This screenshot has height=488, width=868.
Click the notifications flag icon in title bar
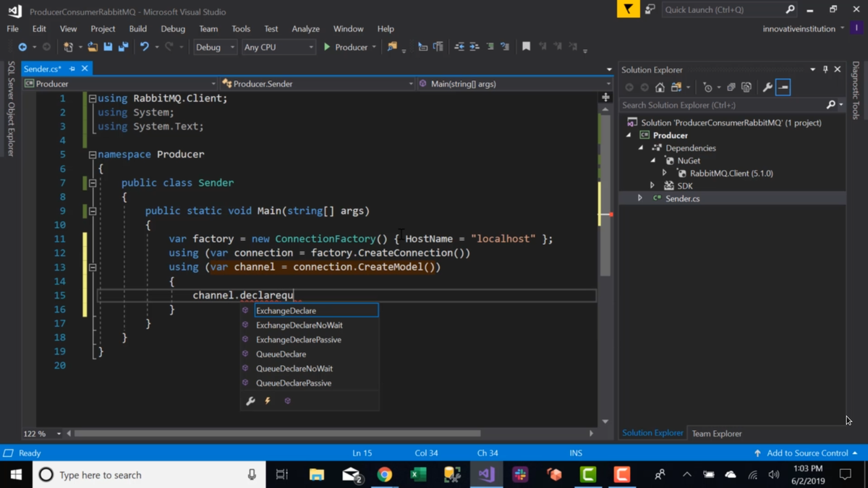coord(628,9)
